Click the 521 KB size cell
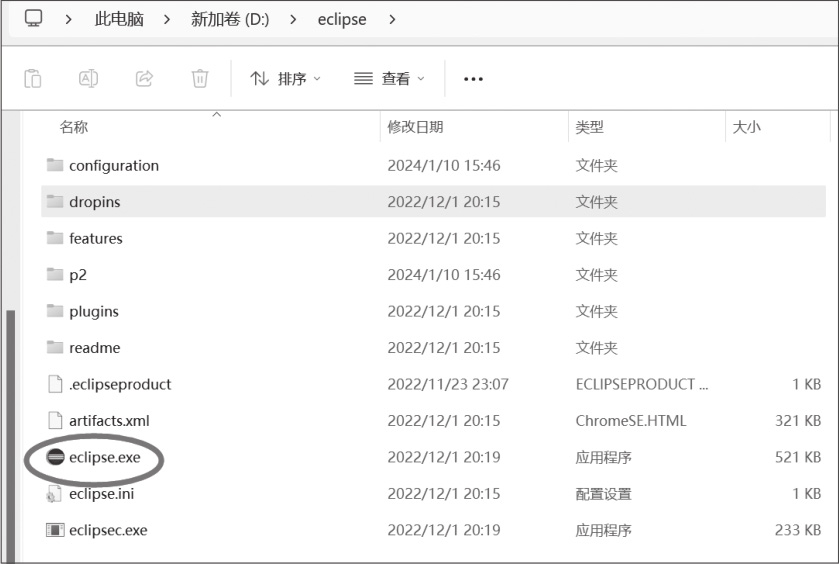The width and height of the screenshot is (839, 564). click(x=798, y=457)
